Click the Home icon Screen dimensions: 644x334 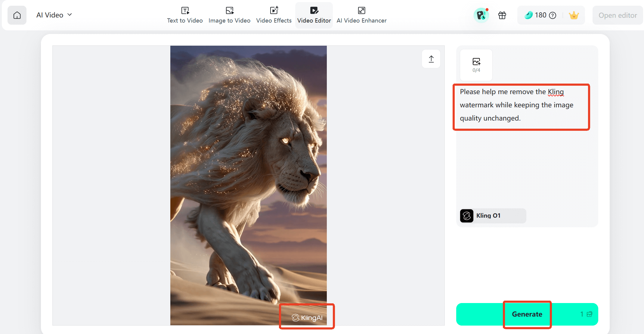click(x=17, y=15)
